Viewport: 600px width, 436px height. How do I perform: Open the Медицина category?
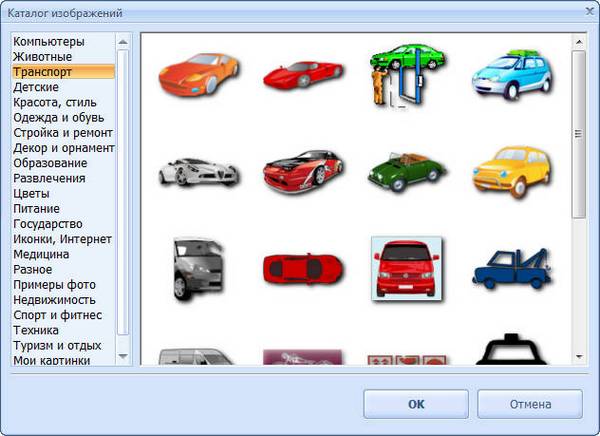click(x=43, y=254)
